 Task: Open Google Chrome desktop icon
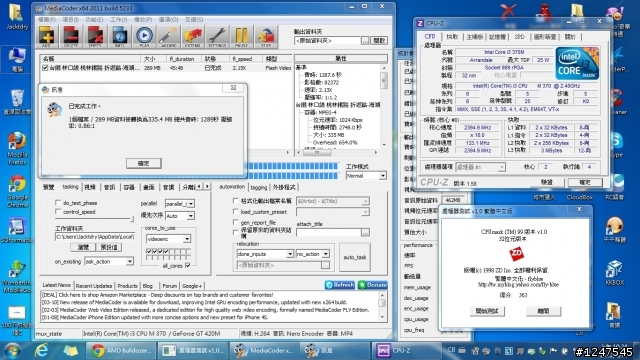[17, 191]
